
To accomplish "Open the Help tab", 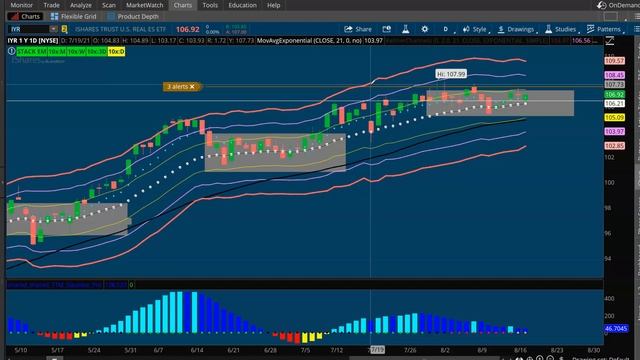I will pos(273,5).
